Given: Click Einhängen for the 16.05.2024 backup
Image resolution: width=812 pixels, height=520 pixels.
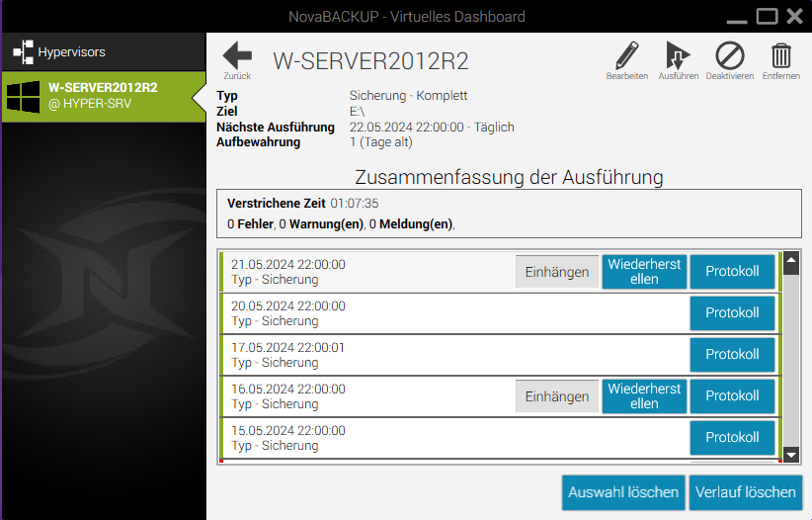Looking at the screenshot, I should pos(557,396).
